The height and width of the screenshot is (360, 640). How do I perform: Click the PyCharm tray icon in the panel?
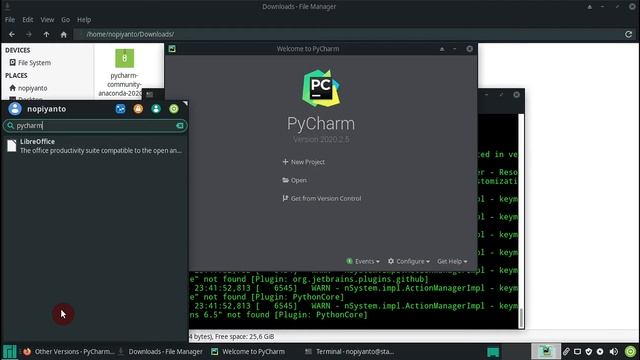tap(546, 351)
